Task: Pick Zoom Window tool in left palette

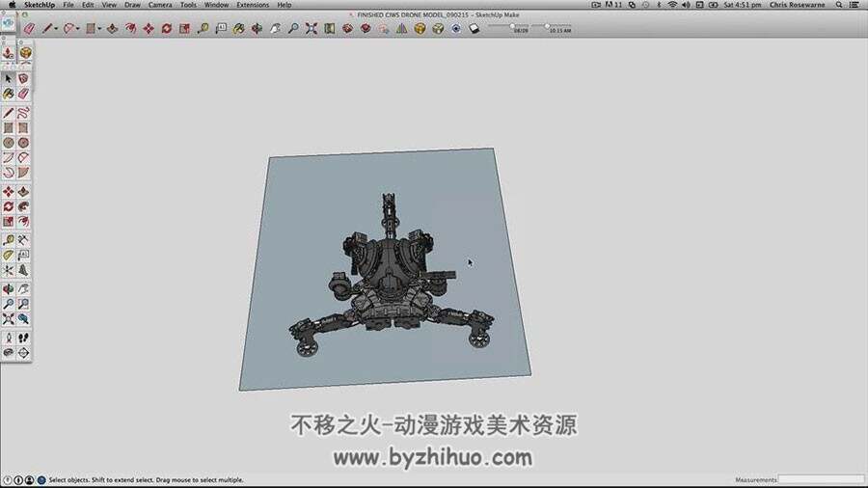Action: click(x=23, y=305)
